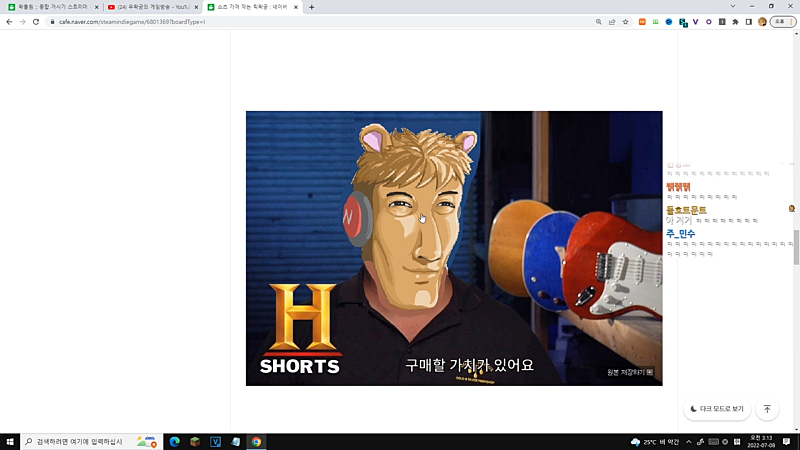
Task: Open Minecraft block icon in taskbar
Action: [195, 442]
